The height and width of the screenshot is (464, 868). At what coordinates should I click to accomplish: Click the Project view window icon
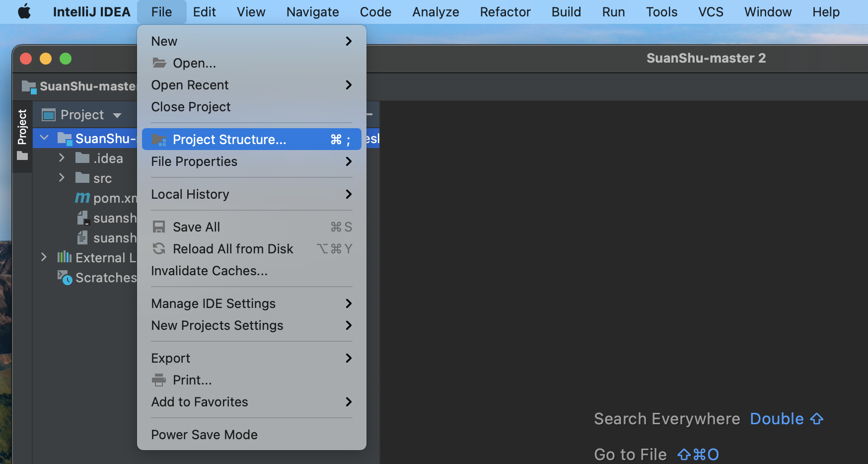point(49,115)
